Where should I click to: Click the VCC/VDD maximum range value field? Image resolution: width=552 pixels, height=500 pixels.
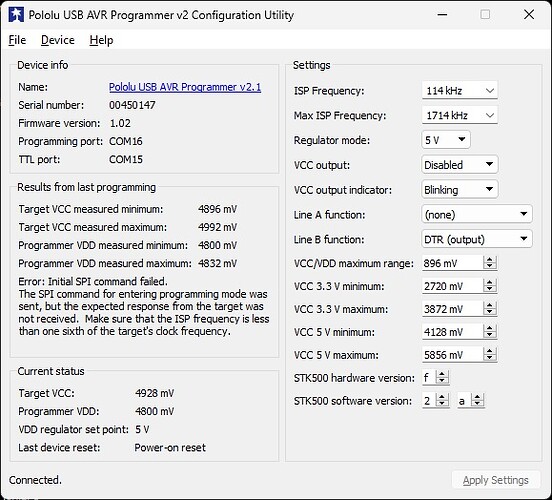452,263
